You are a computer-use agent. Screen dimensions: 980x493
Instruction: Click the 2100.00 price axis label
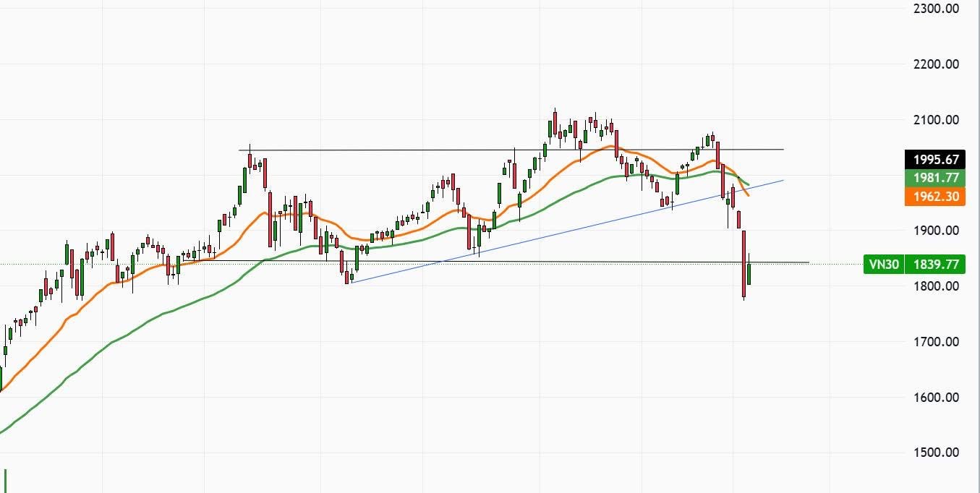(x=936, y=120)
